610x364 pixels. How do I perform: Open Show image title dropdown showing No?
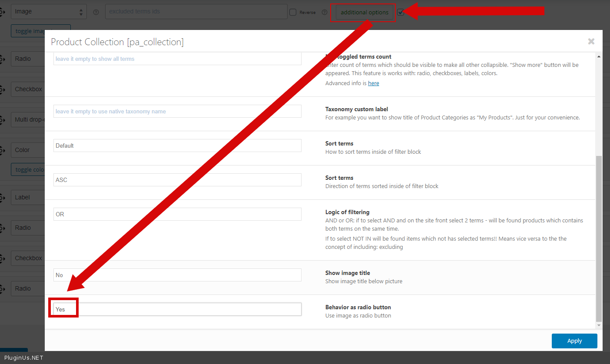(177, 275)
